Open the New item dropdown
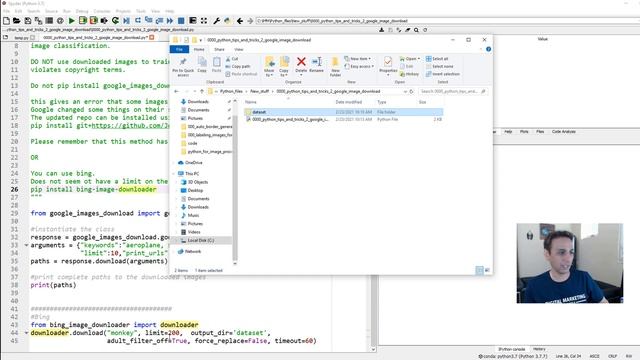This screenshot has height=360, width=640. tap(358, 59)
